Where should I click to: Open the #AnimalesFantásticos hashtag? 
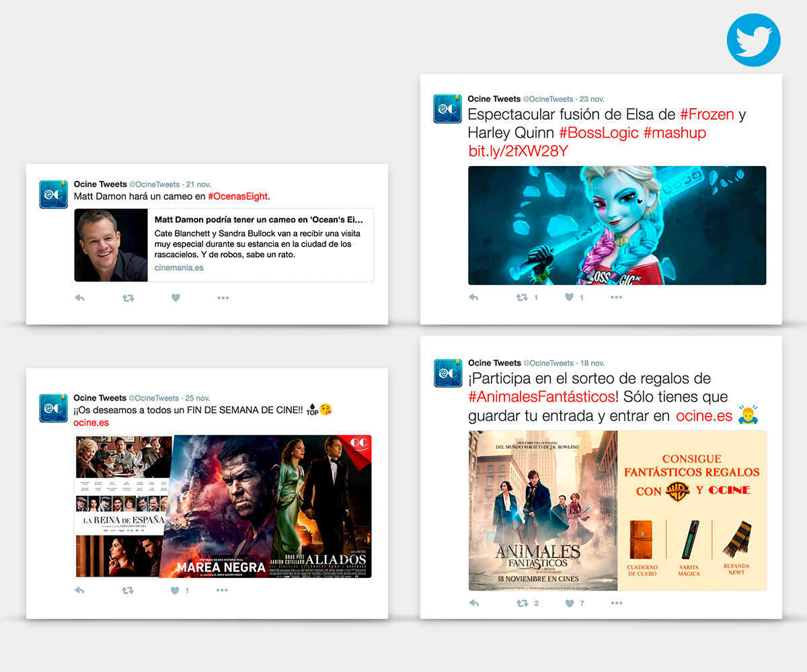541,397
